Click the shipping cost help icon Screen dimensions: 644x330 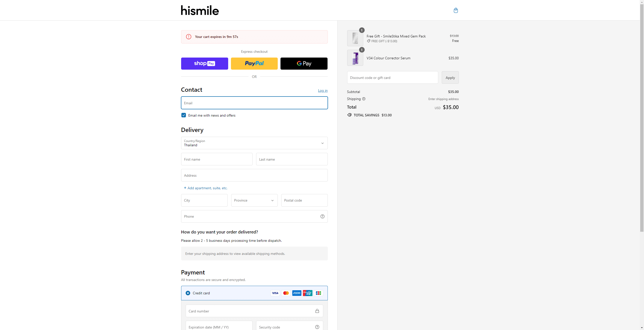[x=364, y=99]
